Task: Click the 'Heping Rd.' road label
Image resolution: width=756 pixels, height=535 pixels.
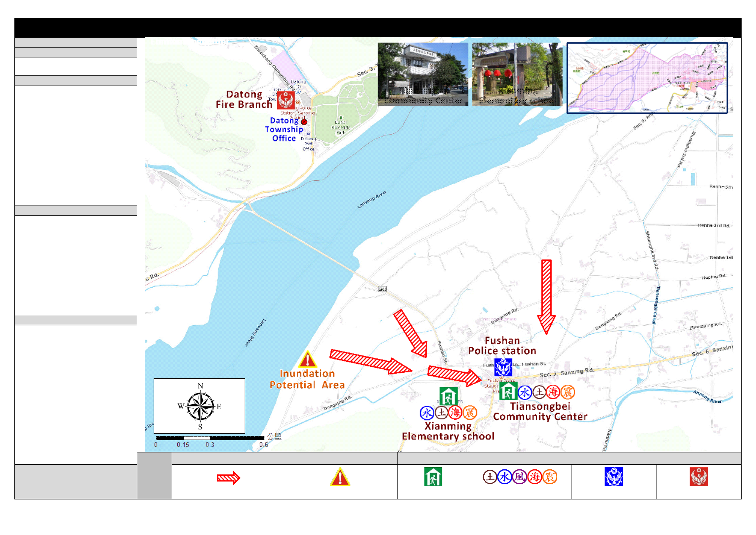Action: 714,277
